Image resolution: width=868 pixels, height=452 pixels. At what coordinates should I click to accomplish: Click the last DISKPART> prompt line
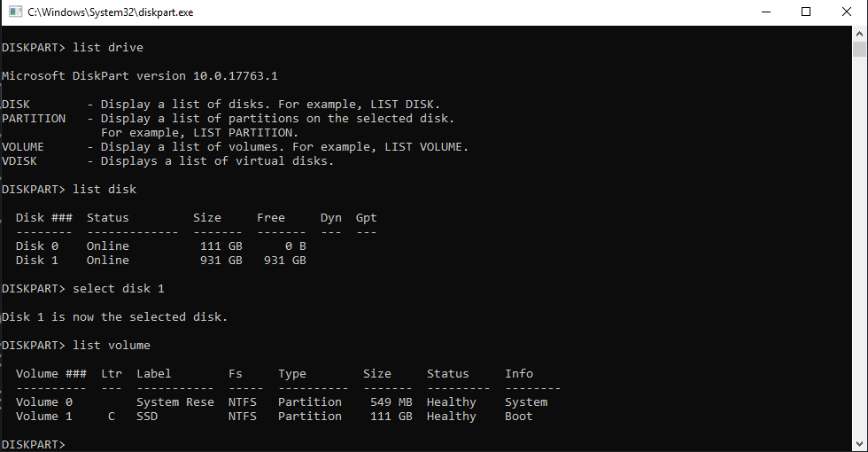(x=34, y=444)
